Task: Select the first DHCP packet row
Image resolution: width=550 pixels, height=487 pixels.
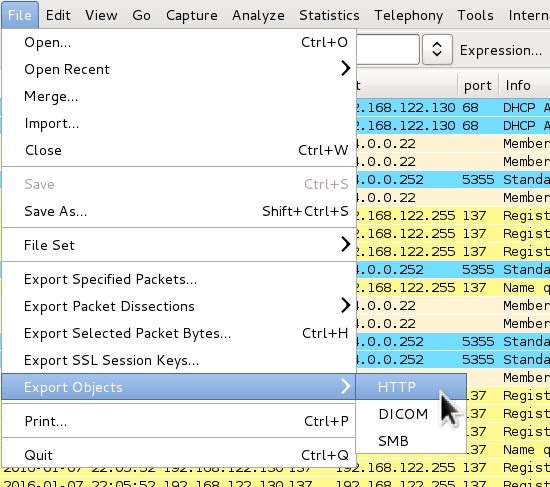Action: [453, 107]
